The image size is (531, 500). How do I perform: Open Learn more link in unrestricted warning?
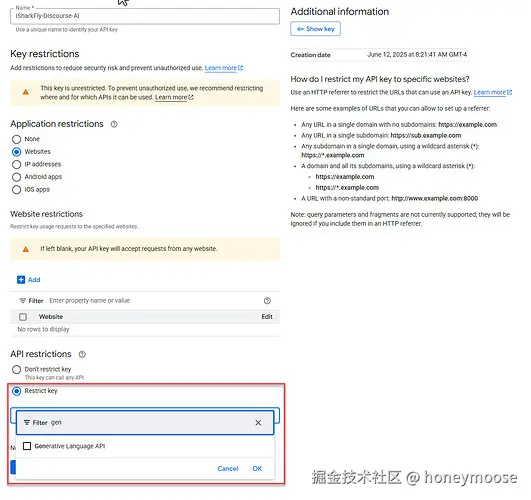(174, 98)
